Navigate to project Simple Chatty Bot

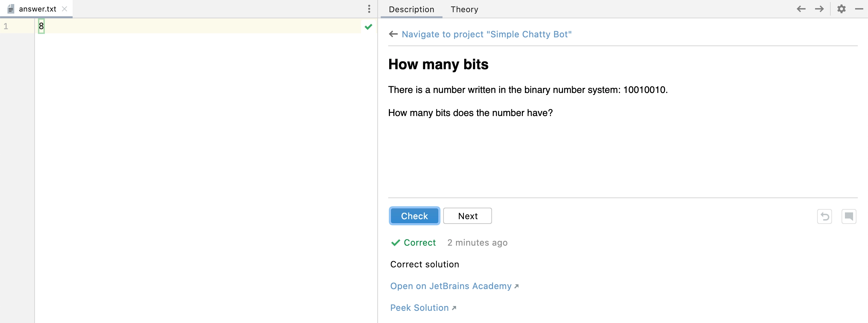coord(487,34)
